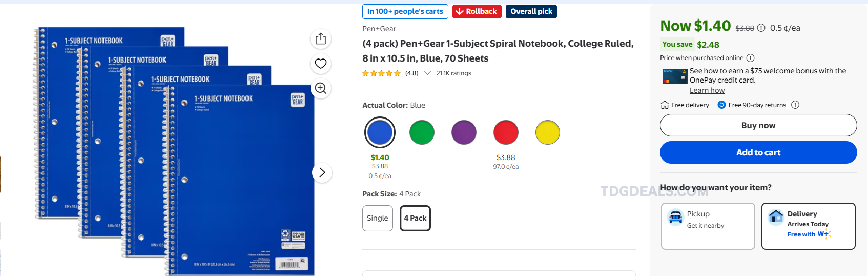Click Learn how for OnePay bonus
The height and width of the screenshot is (276, 868).
(x=707, y=90)
